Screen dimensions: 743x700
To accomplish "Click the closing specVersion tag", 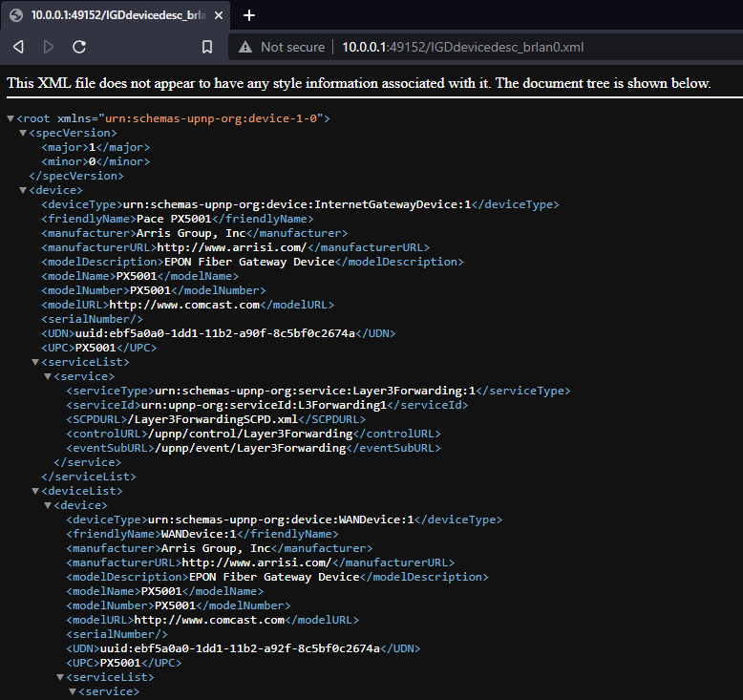I will [76, 176].
